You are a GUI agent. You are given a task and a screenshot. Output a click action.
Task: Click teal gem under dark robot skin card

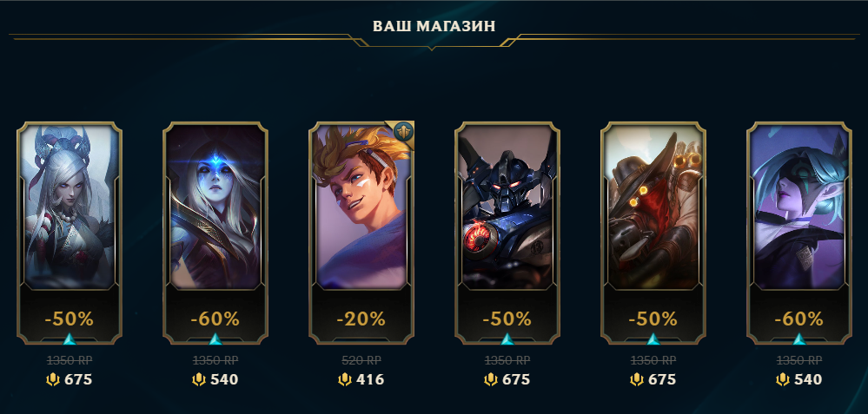click(507, 339)
